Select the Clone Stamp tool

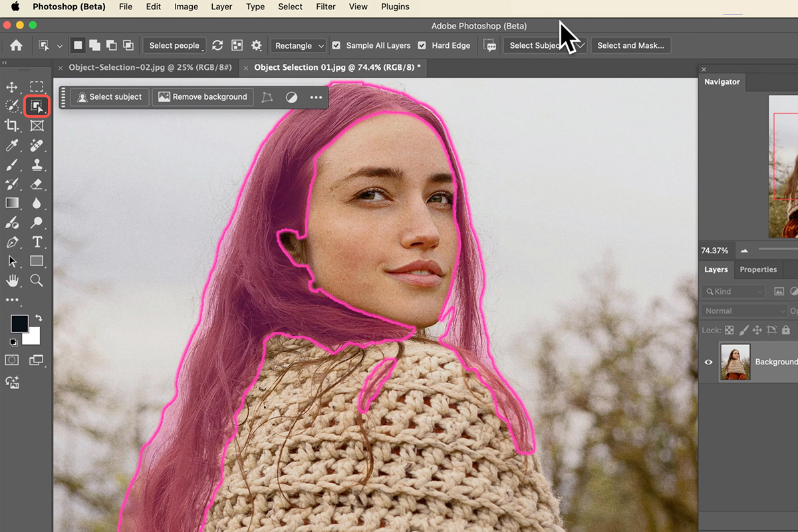(x=37, y=164)
